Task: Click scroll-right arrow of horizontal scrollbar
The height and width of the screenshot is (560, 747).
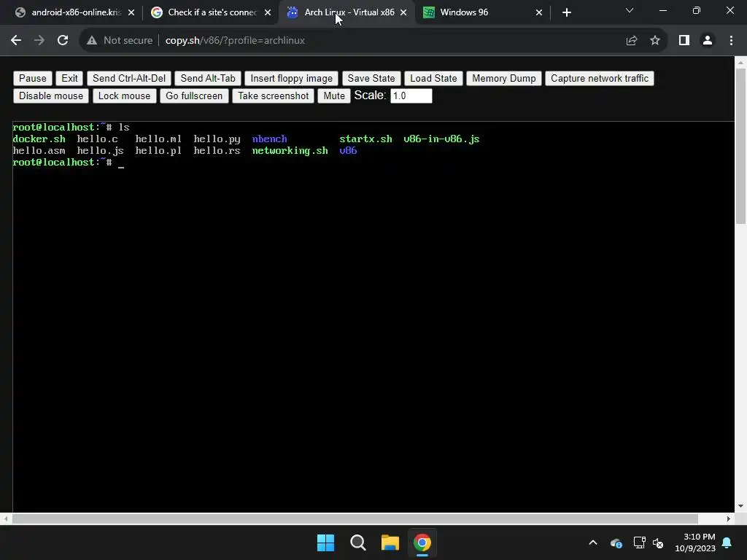Action: coord(729,518)
